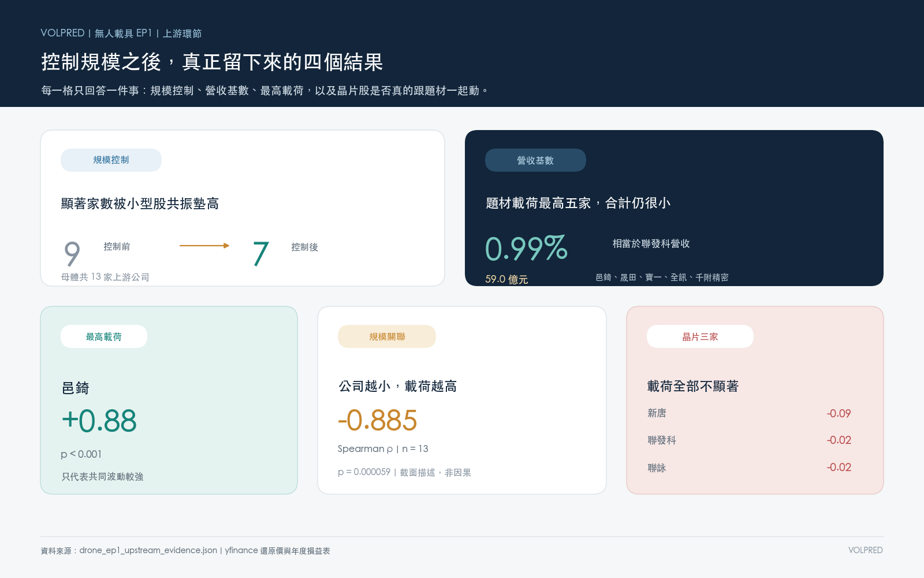Select the number 9 before control
Screen dimensions: 924x578
[72, 254]
